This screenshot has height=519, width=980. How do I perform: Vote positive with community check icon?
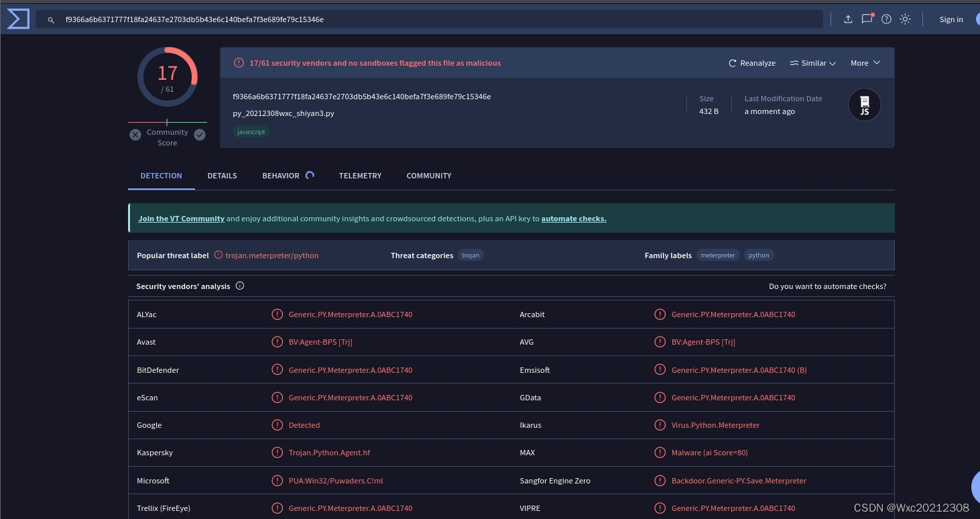tap(200, 135)
